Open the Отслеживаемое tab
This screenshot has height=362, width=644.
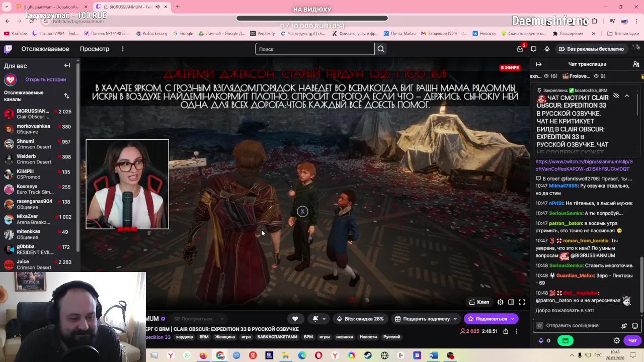pos(45,49)
